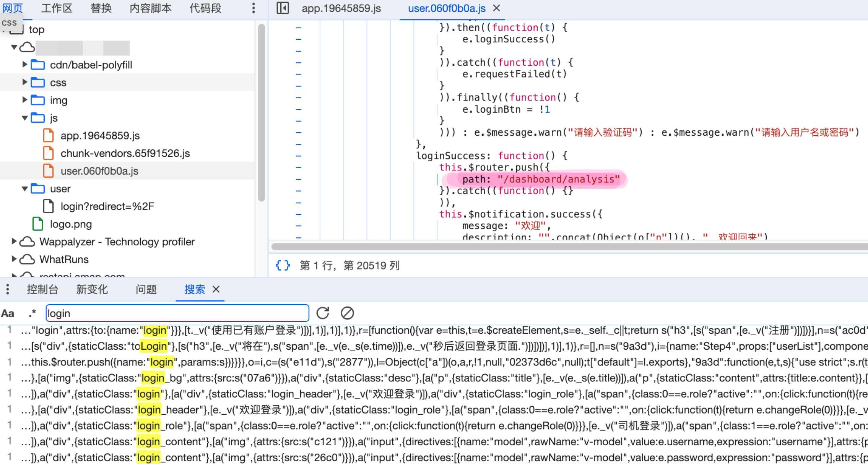Screen dimensions: 868x464
Task: Switch to the app.19645859.js tab
Action: (x=341, y=8)
